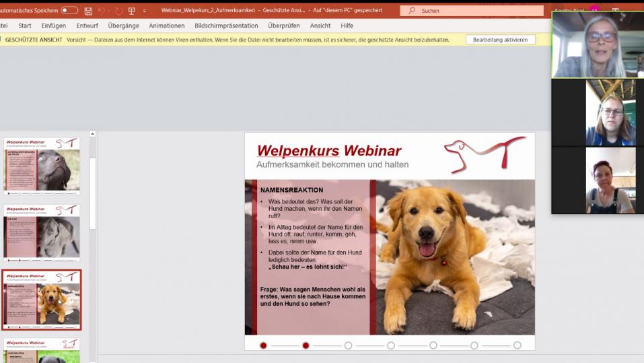This screenshot has height=363, width=644.
Task: Click the NAMENSREAKTION heading on the slide
Action: click(x=291, y=190)
